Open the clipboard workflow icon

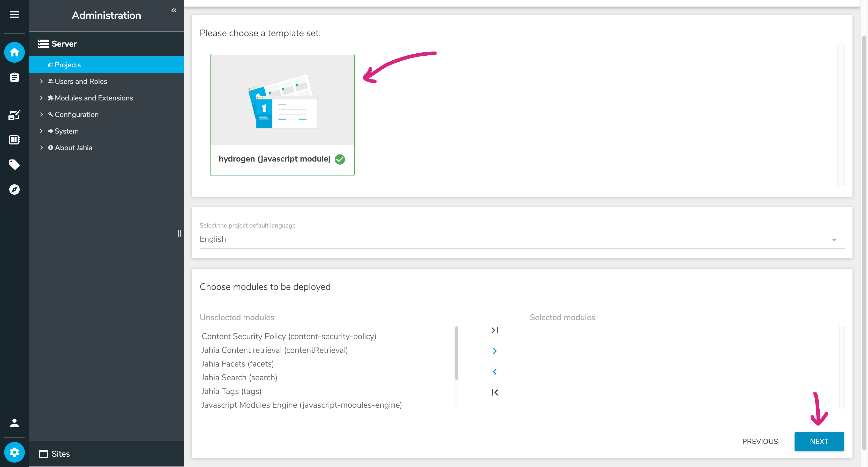[x=14, y=77]
